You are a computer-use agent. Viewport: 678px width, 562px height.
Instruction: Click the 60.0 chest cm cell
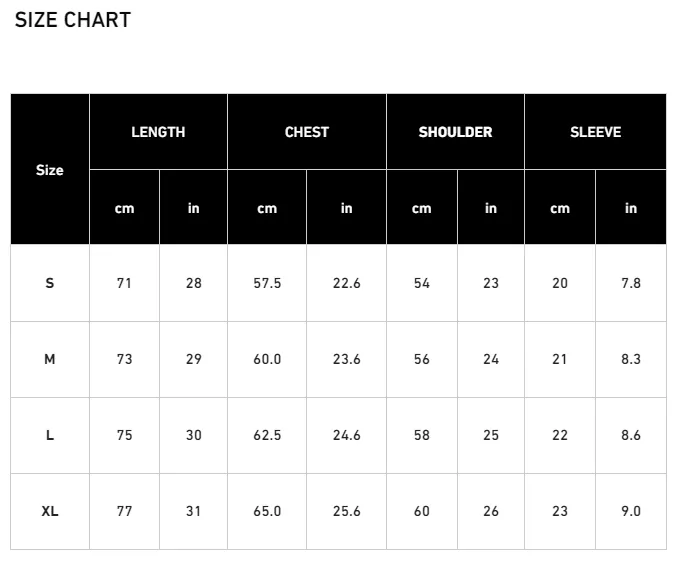[x=267, y=359]
